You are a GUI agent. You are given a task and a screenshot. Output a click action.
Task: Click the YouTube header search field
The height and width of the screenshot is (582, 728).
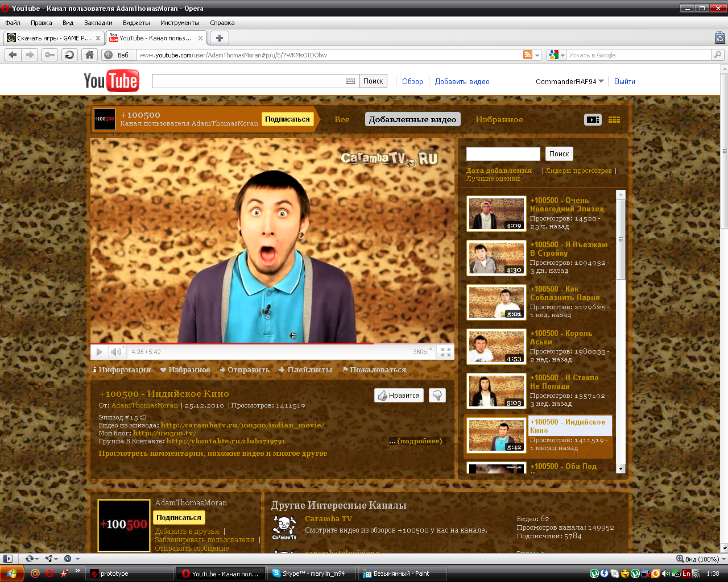pyautogui.click(x=254, y=81)
